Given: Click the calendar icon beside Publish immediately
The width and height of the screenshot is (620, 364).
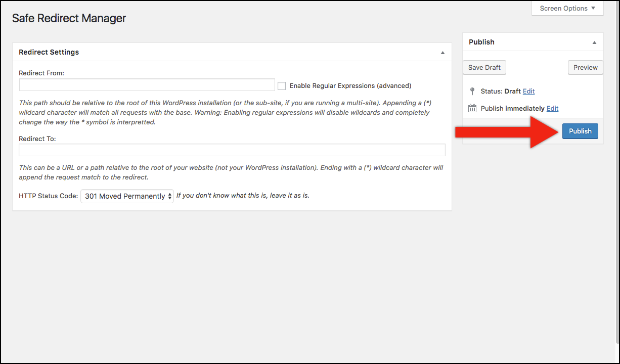Looking at the screenshot, I should tap(472, 108).
